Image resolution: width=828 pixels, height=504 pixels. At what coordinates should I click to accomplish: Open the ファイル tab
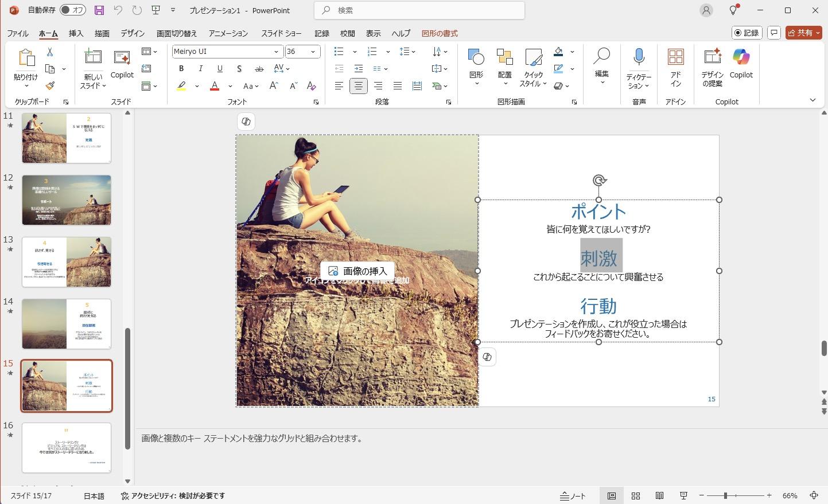coord(18,33)
